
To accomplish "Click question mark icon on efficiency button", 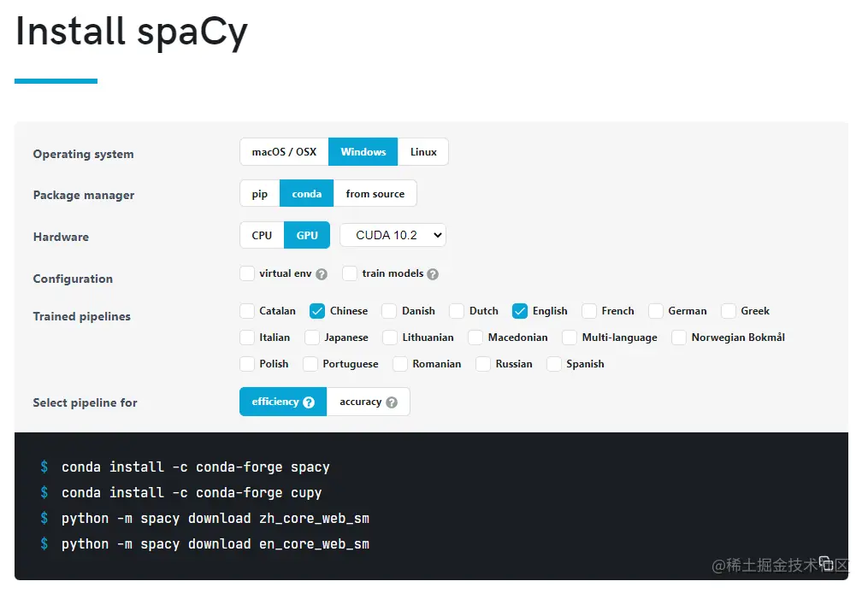I will pos(309,402).
